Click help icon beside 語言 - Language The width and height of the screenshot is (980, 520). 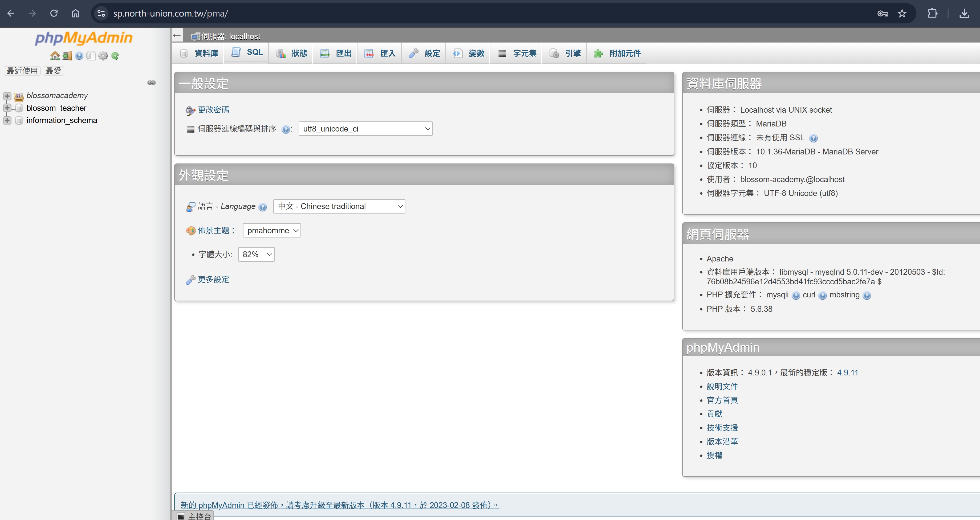[262, 207]
